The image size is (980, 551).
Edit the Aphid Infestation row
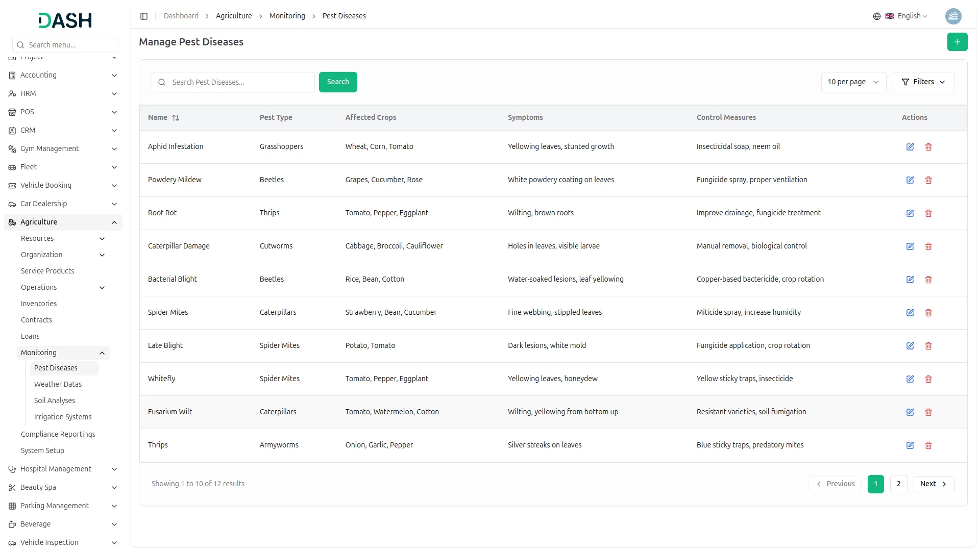910,147
